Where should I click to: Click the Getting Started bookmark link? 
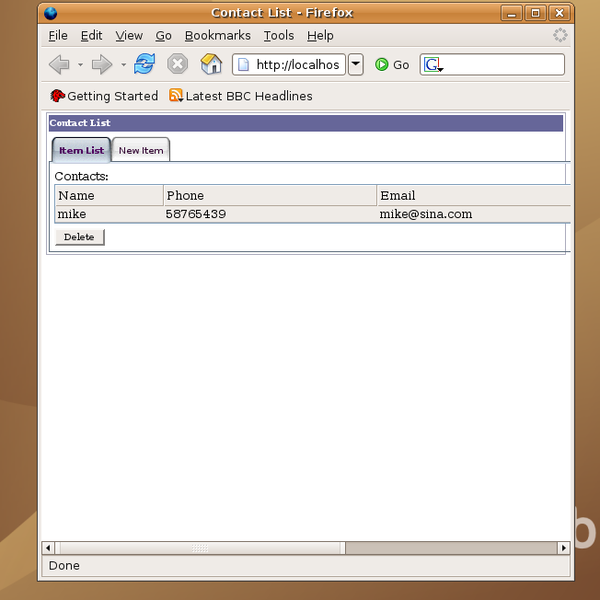[x=112, y=96]
